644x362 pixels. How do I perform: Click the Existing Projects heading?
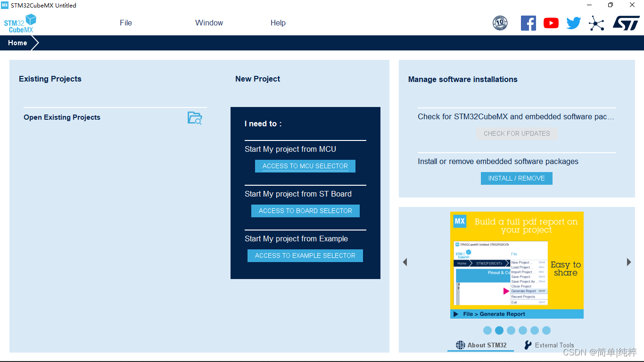[x=50, y=79]
